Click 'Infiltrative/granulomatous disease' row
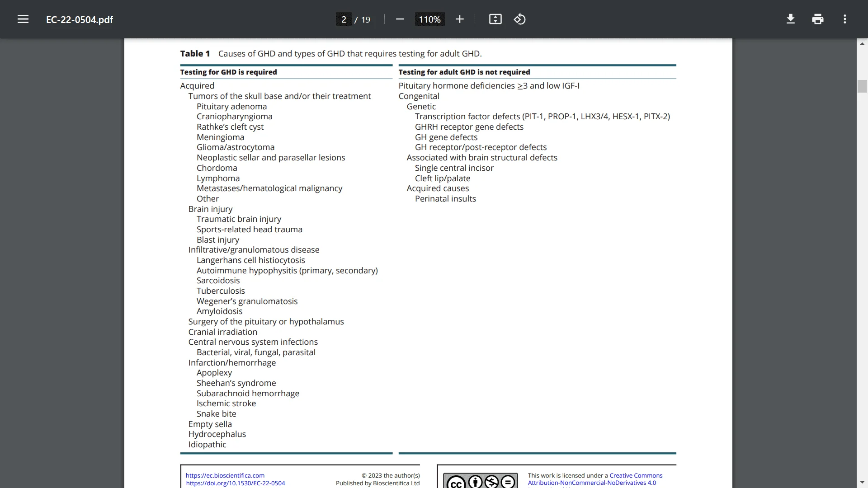The image size is (868, 488). (x=254, y=249)
